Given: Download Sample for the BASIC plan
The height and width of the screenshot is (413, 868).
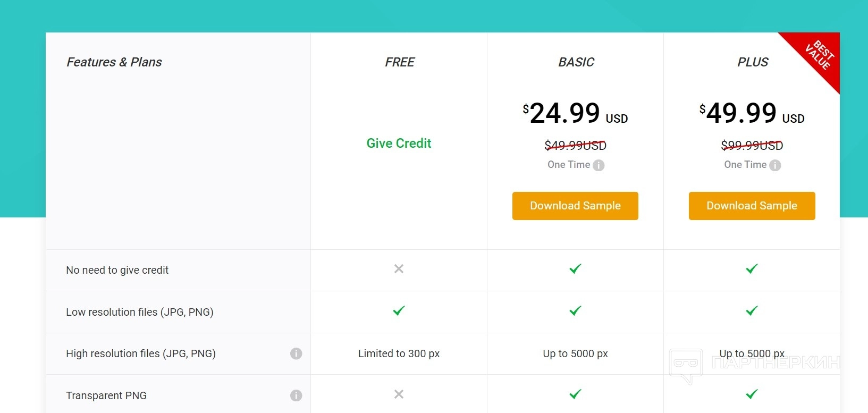Looking at the screenshot, I should coord(575,206).
